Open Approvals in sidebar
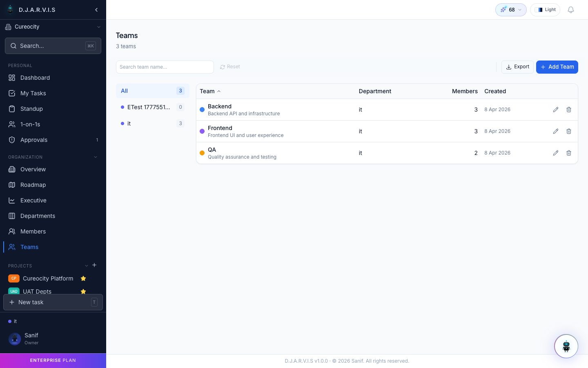 pos(53,140)
